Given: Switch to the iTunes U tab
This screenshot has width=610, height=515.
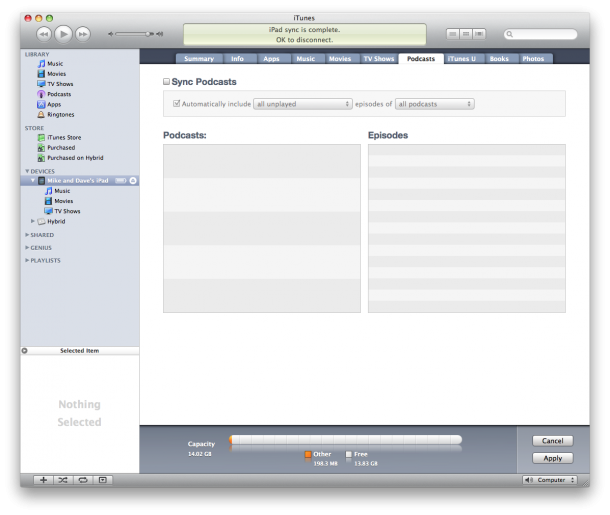Looking at the screenshot, I should [462, 58].
